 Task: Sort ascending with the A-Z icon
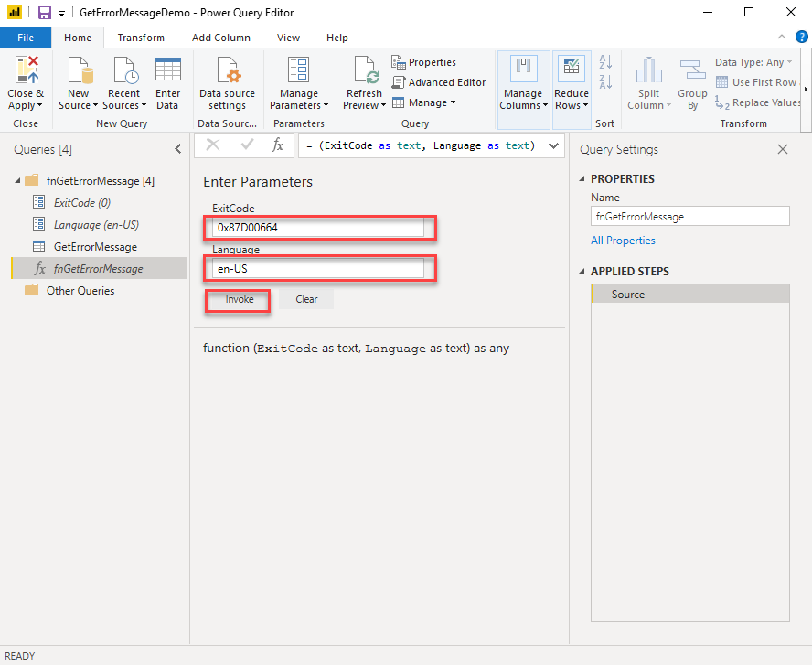coord(605,62)
